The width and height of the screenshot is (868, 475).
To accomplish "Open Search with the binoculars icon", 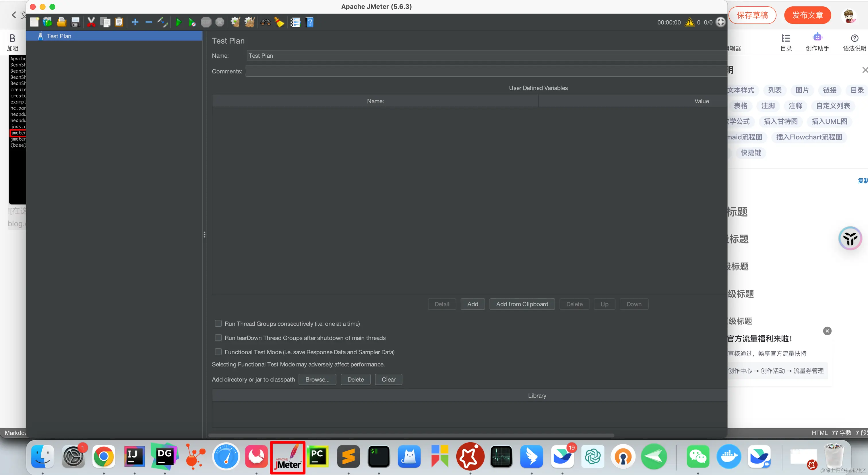I will 266,22.
